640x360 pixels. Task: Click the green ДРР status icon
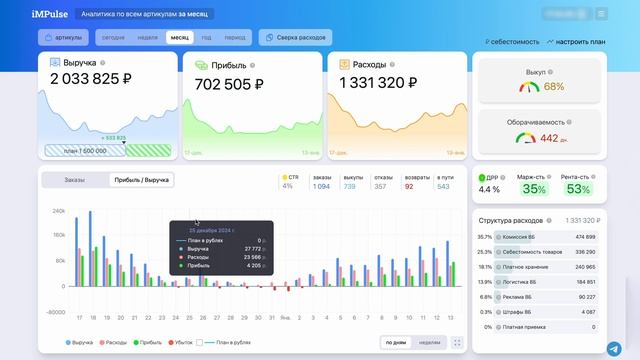click(482, 178)
